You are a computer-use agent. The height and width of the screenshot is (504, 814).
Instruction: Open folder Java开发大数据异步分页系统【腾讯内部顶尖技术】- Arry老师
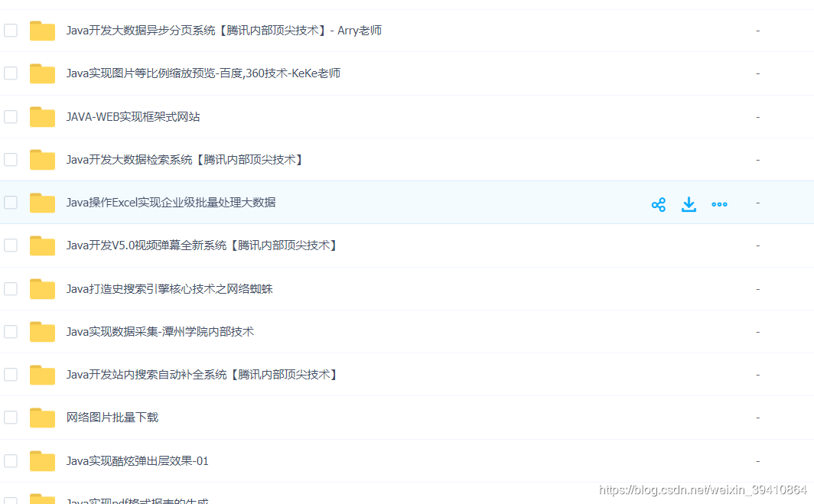[223, 31]
